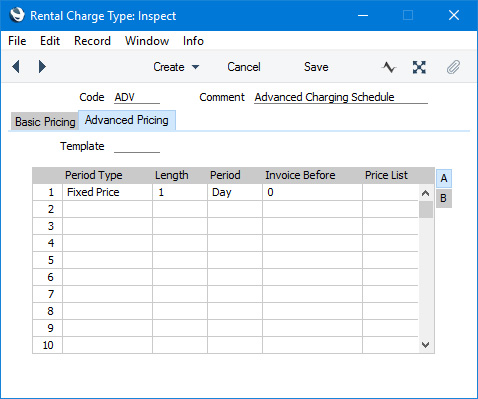Switch grid to flip B
The image size is (478, 399).
pyautogui.click(x=444, y=198)
